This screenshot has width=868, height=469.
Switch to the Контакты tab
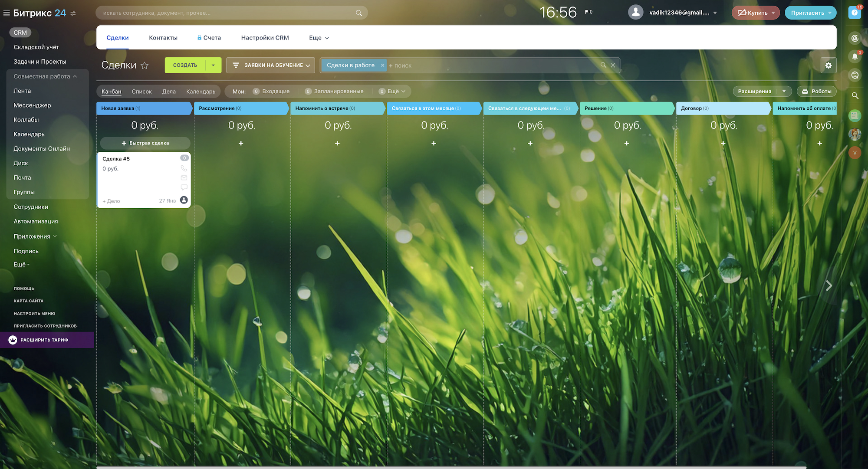tap(163, 38)
